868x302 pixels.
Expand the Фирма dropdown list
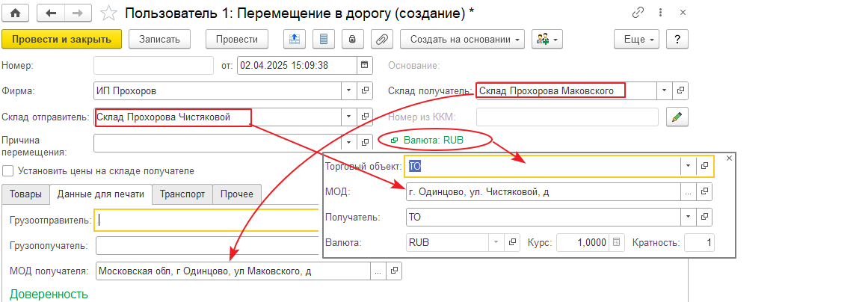coord(349,90)
